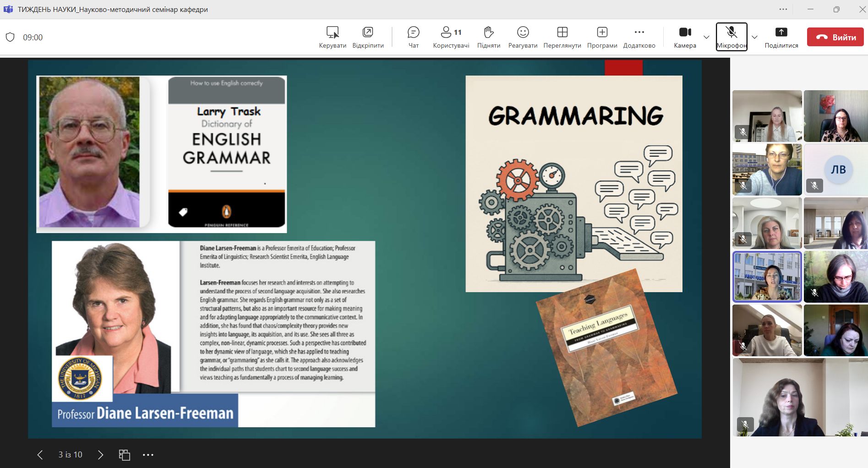Leave the meeting with Вийти button
Screen dimensions: 868x468
835,37
